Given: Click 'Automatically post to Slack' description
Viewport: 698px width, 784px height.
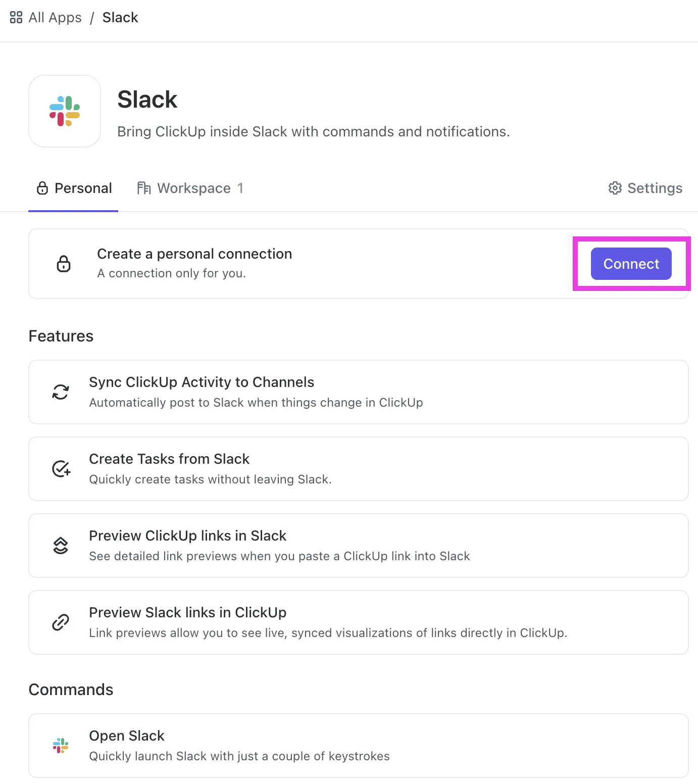Looking at the screenshot, I should [256, 403].
